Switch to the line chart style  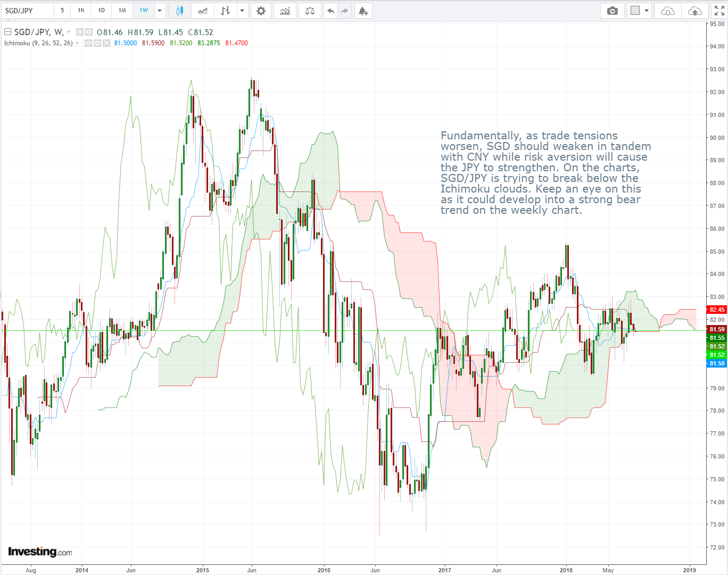click(202, 11)
